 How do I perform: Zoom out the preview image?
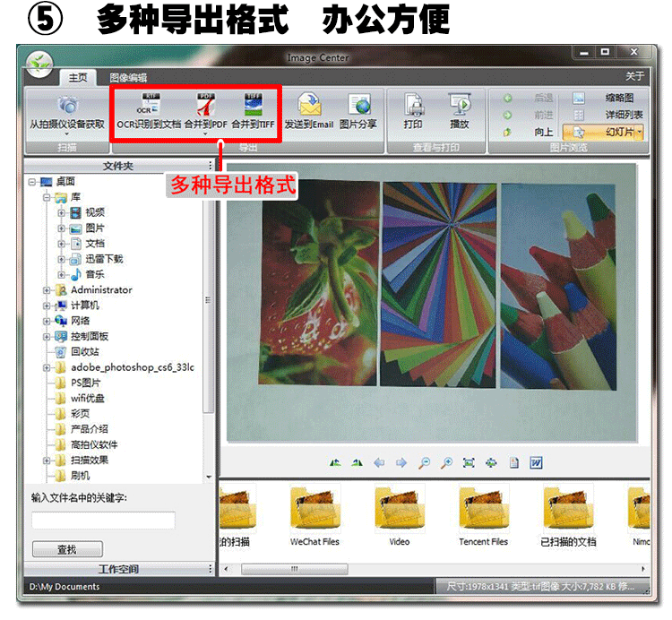pyautogui.click(x=424, y=462)
